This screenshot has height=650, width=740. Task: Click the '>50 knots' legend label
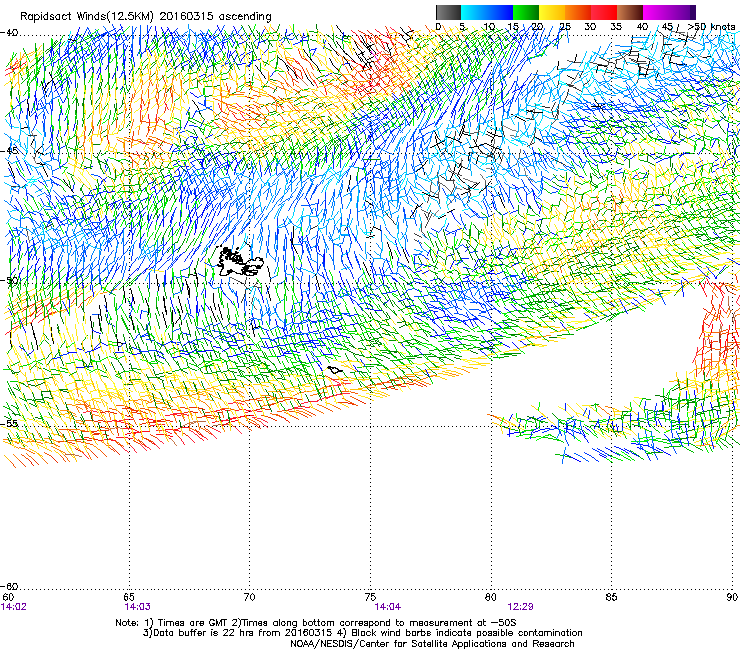[712, 27]
